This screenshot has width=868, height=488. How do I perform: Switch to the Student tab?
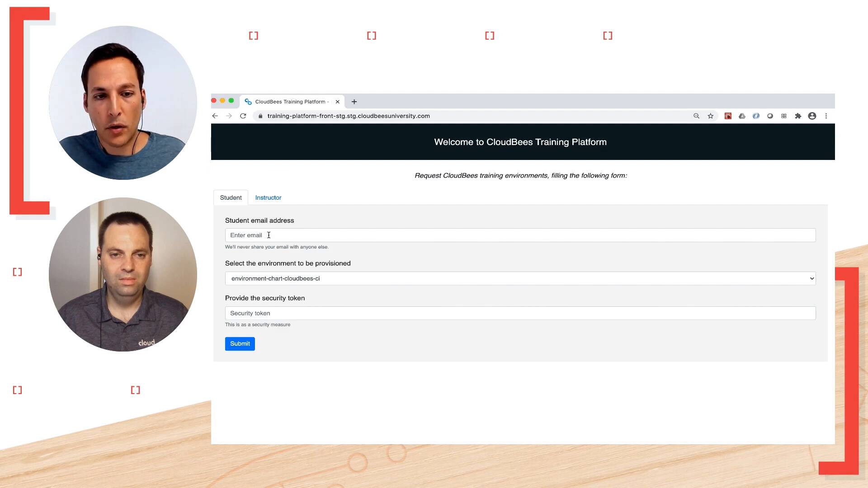(x=231, y=197)
